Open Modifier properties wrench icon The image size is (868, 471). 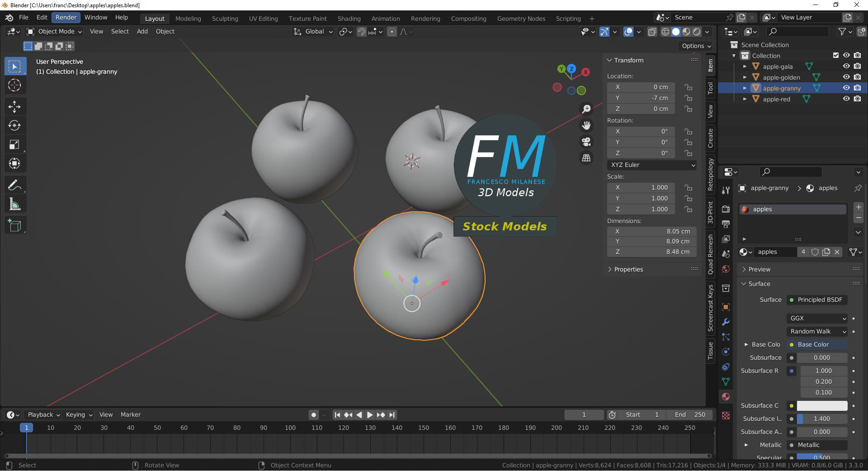pyautogui.click(x=726, y=322)
